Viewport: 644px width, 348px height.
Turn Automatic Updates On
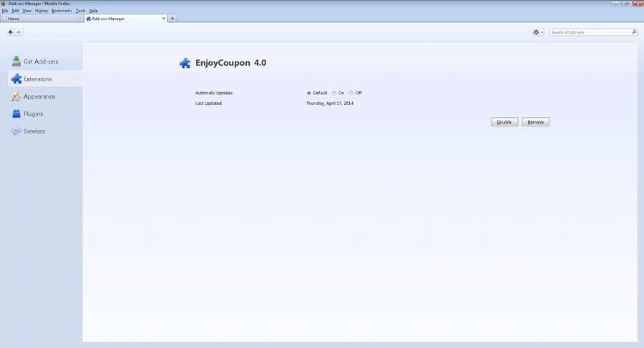coord(334,93)
